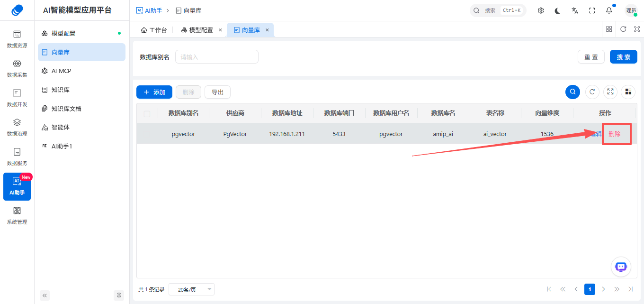The image size is (644, 304).
Task: Open 数据服务 in the left rail
Action: [x=17, y=157]
